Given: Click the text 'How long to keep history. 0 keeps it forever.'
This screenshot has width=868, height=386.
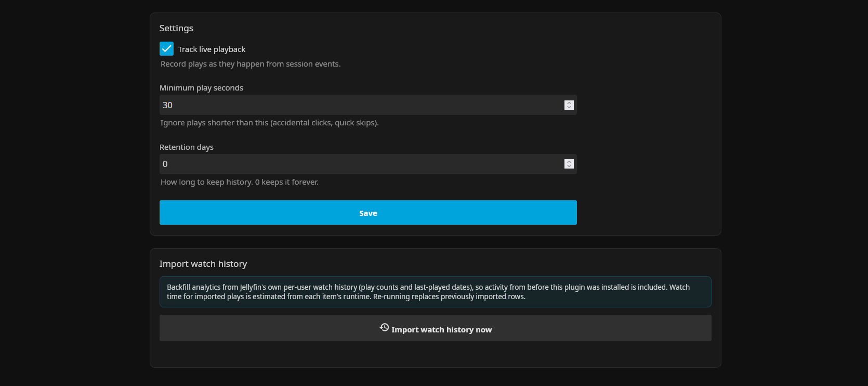Looking at the screenshot, I should pyautogui.click(x=240, y=182).
